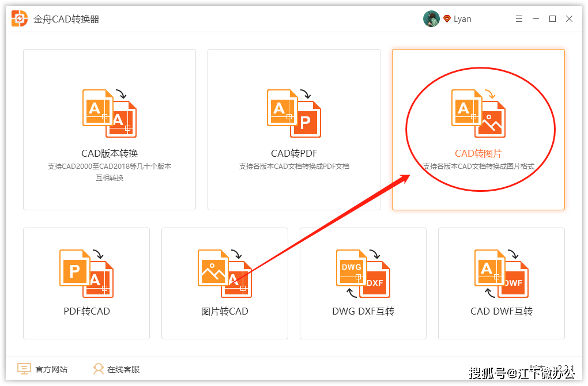Select the CAD转PDF icon
Viewport: 588px width, 386px height.
[x=294, y=113]
